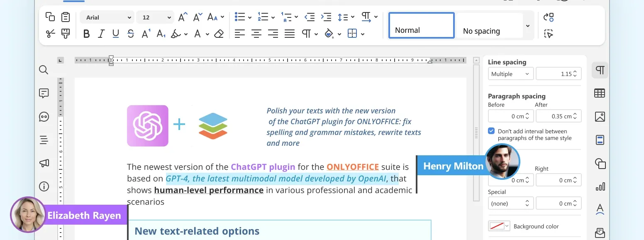The height and width of the screenshot is (240, 644).
Task: Toggle strikethrough formatting
Action: 131,34
